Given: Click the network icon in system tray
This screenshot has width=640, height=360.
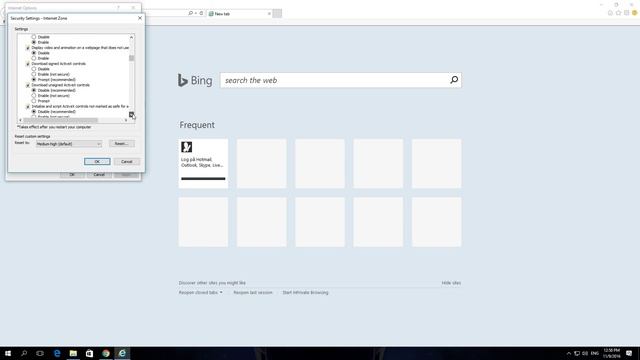Looking at the screenshot, I should [577, 353].
